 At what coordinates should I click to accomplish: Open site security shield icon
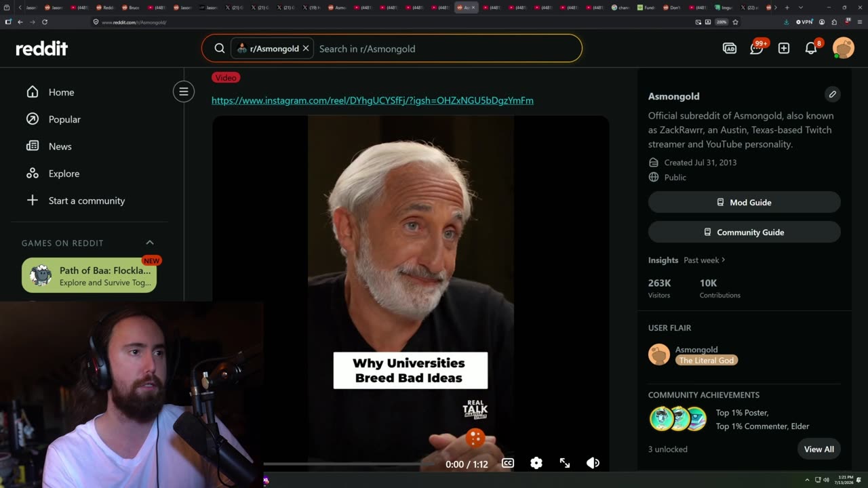(x=96, y=22)
